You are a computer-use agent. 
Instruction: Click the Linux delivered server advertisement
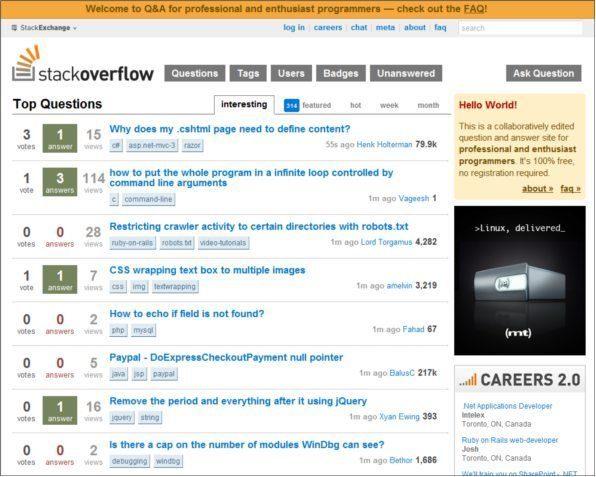[520, 280]
